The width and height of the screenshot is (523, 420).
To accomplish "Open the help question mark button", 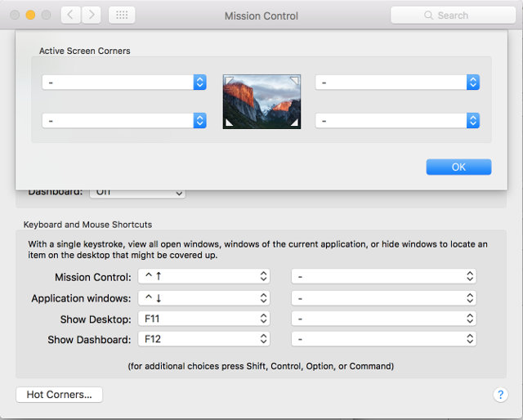I will pyautogui.click(x=500, y=395).
